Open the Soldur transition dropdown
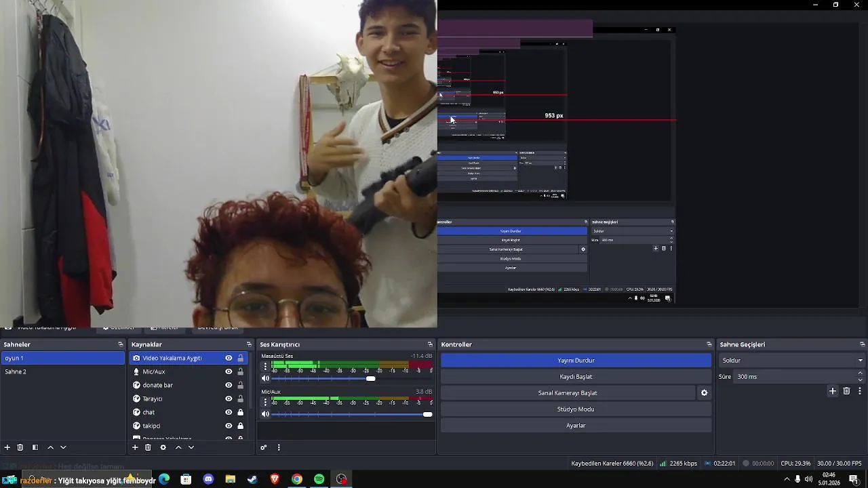This screenshot has height=488, width=868. click(792, 361)
